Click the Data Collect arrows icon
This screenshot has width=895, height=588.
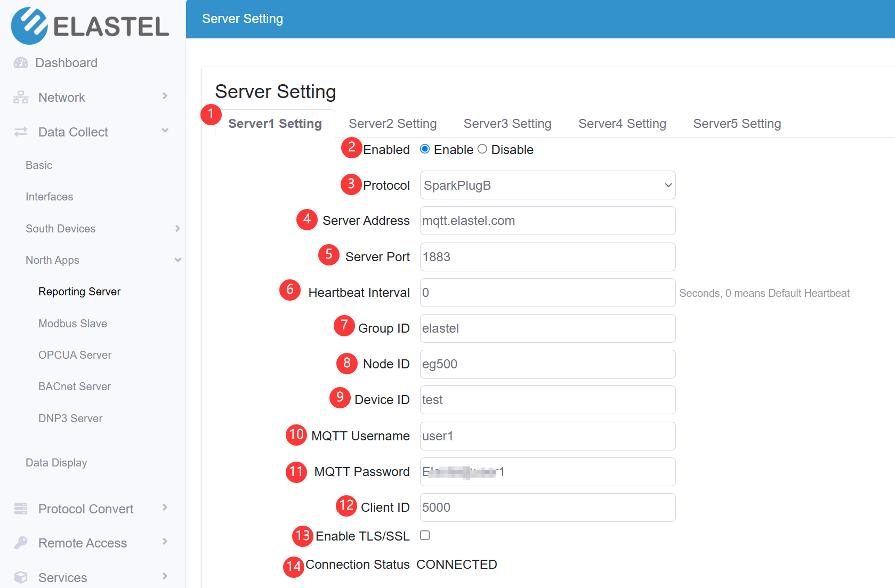[21, 132]
